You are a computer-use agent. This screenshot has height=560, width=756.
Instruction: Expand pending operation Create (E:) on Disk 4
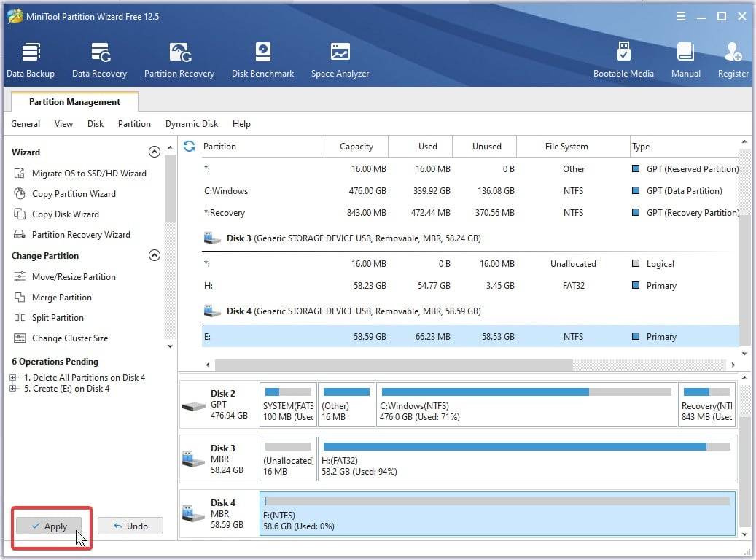click(x=13, y=389)
